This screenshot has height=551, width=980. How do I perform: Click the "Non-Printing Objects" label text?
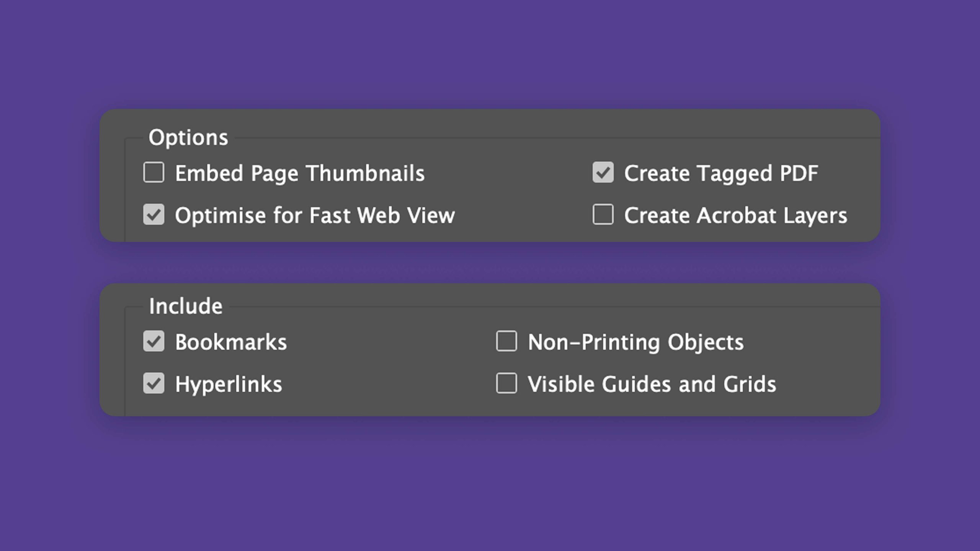coord(635,342)
